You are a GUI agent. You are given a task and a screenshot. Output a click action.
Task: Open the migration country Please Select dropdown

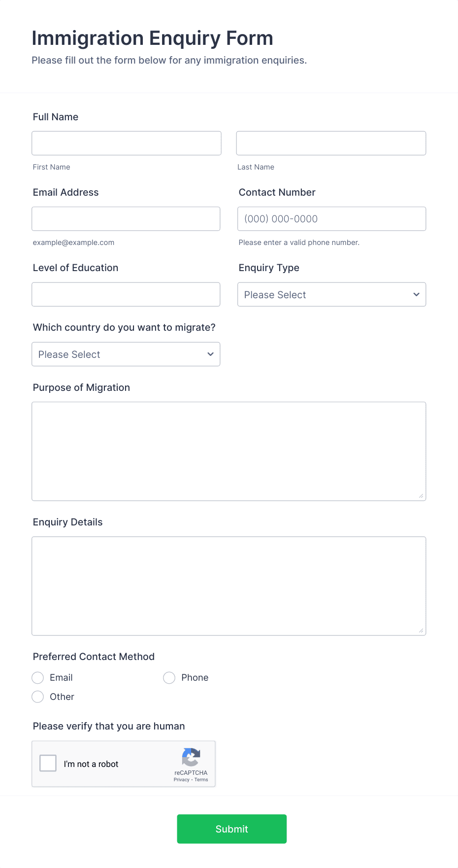[x=126, y=354]
